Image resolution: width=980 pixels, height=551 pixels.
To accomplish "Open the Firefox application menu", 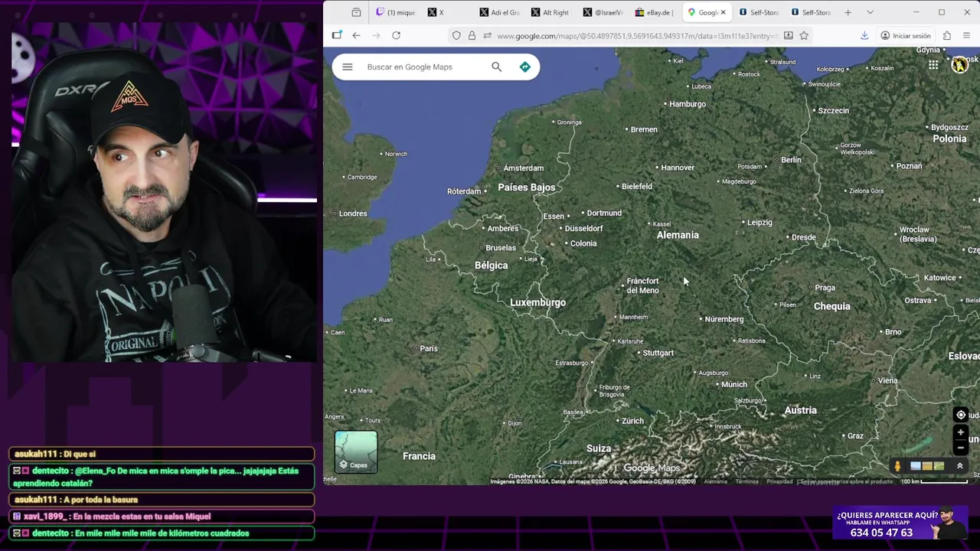I will 966,35.
